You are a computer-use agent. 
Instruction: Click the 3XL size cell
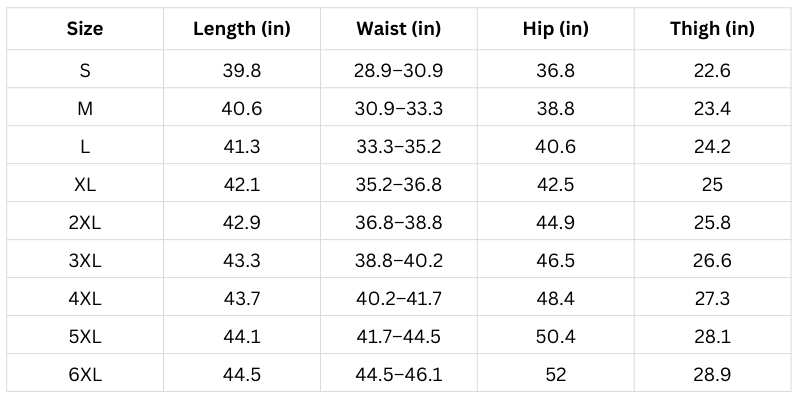coord(85,261)
